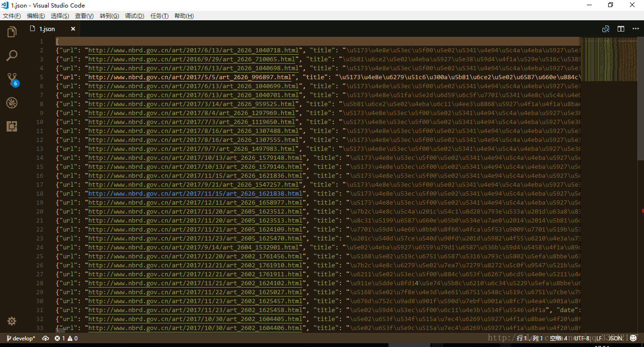Click the URL ending art_2602_1761456.html
The height and width of the screenshot is (347, 644).
coord(195,256)
